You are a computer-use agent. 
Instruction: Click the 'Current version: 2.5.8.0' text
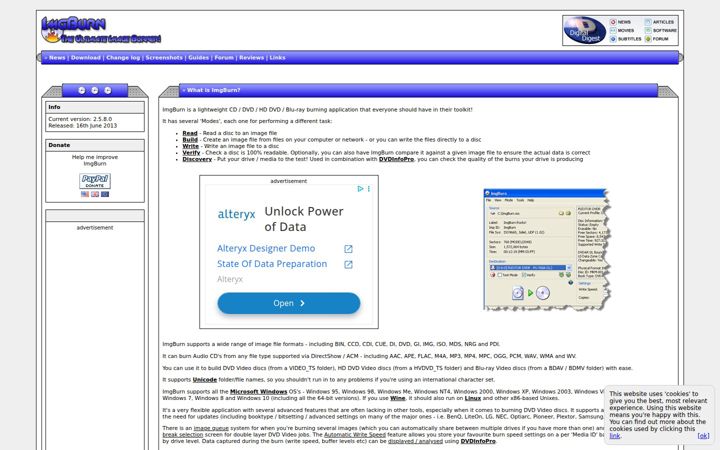[80, 119]
